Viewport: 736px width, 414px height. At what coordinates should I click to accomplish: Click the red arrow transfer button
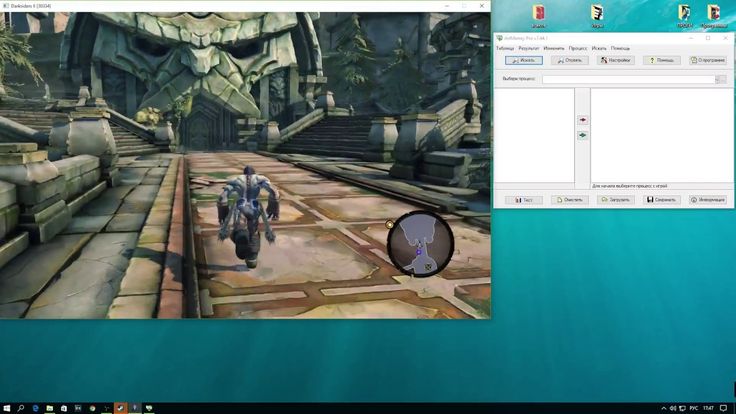point(583,120)
